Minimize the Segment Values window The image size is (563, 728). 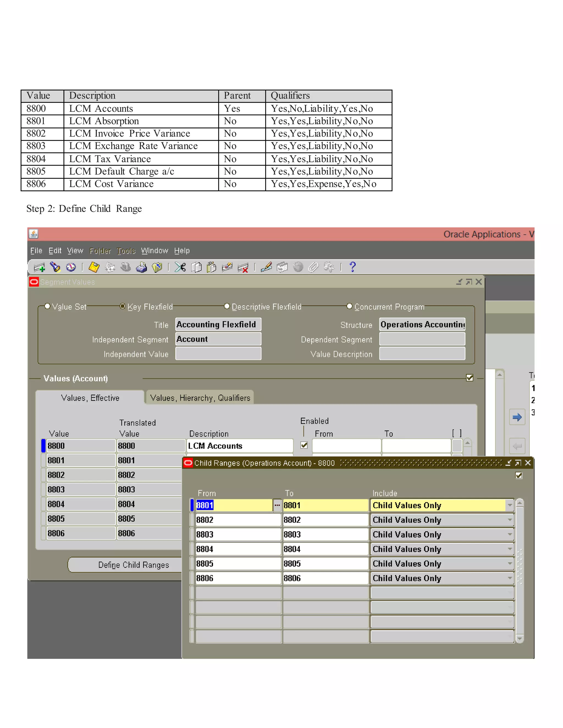459,282
